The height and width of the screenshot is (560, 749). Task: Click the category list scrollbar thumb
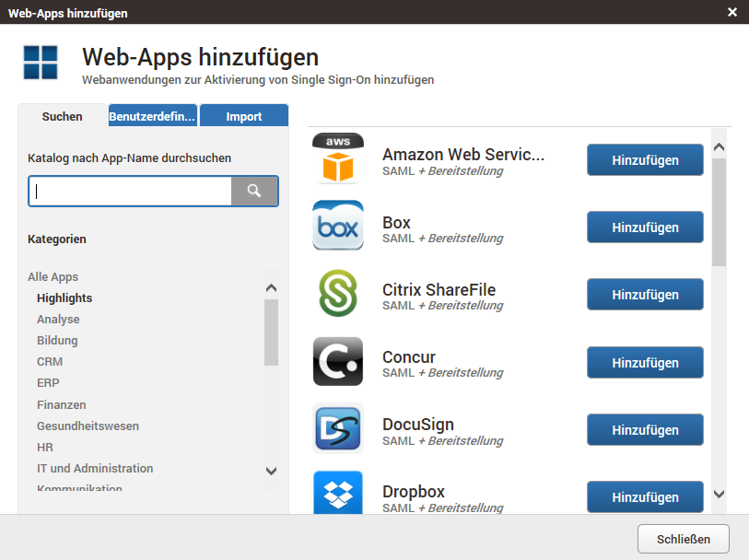coord(272,332)
